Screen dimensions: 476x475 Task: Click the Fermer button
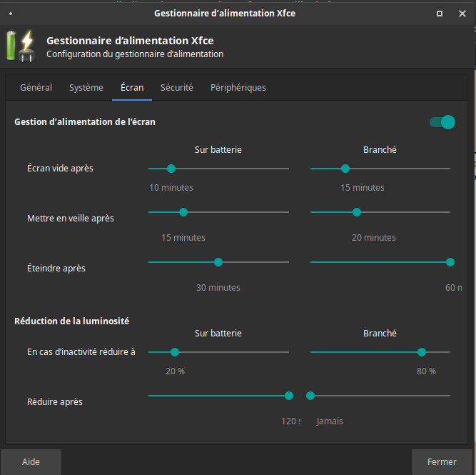(x=442, y=462)
